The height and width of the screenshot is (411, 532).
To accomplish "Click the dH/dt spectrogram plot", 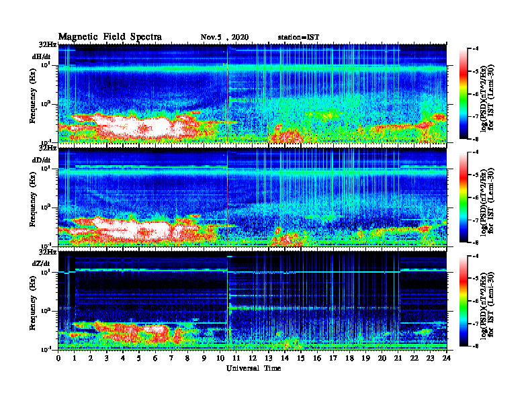I will coord(253,93).
